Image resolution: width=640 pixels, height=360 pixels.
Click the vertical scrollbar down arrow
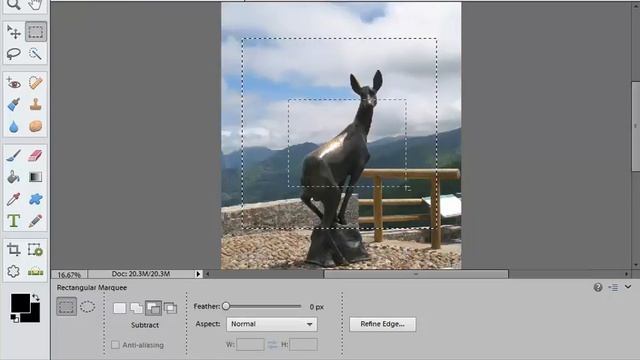tap(636, 265)
